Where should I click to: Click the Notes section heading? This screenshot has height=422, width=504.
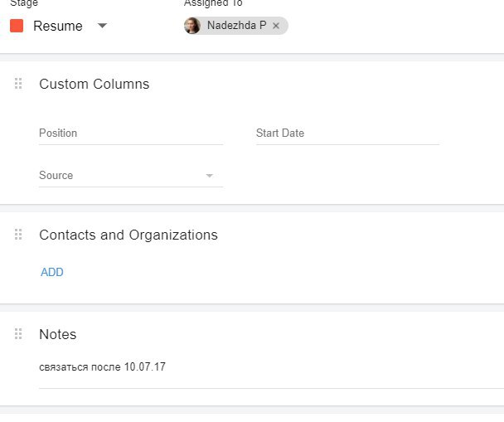point(58,334)
